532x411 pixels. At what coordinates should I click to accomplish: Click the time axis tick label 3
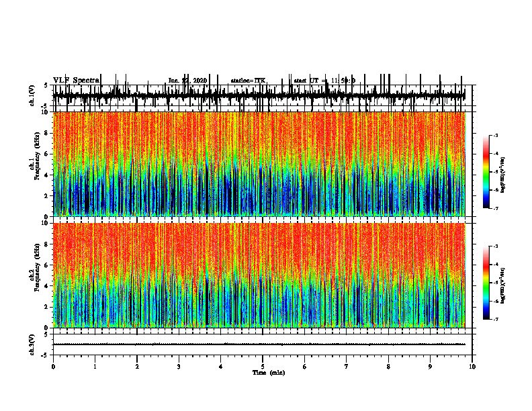click(179, 367)
